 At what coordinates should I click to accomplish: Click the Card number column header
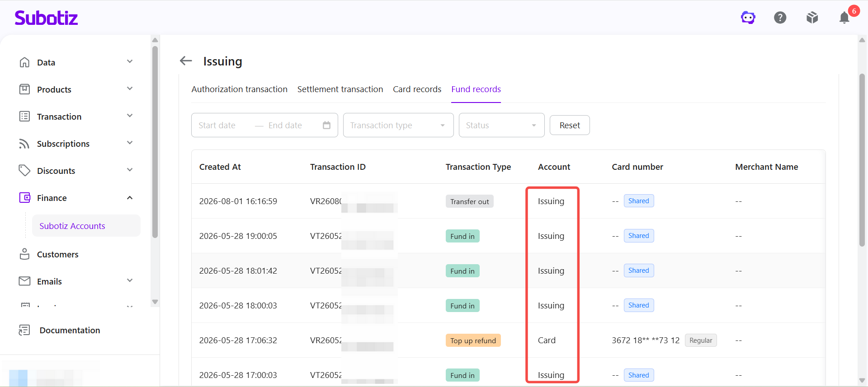tap(637, 167)
